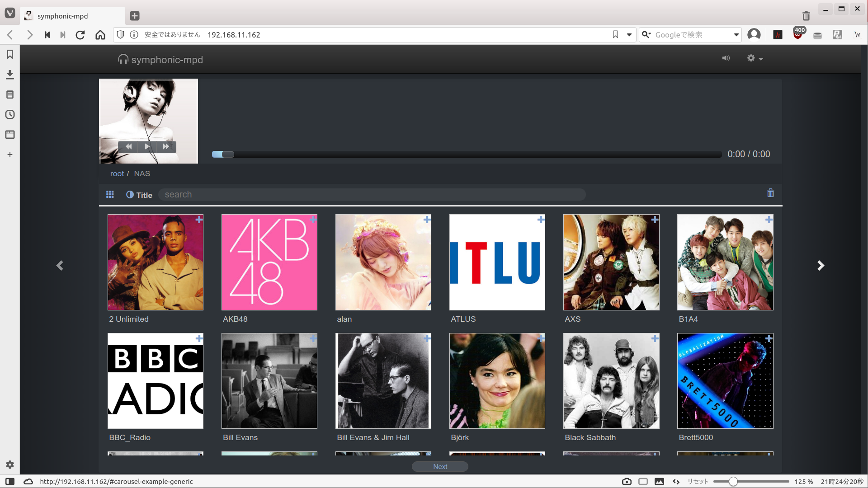
Task: Capture page with the camera icon
Action: (x=627, y=482)
